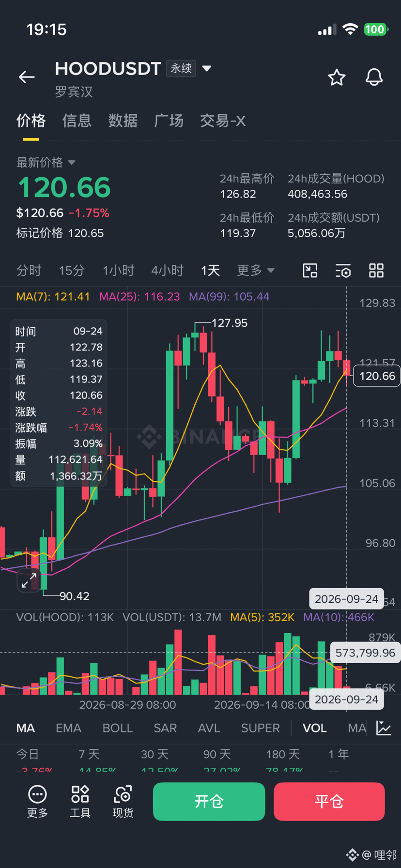Expand chart to fullscreen arrows icon

click(x=29, y=580)
